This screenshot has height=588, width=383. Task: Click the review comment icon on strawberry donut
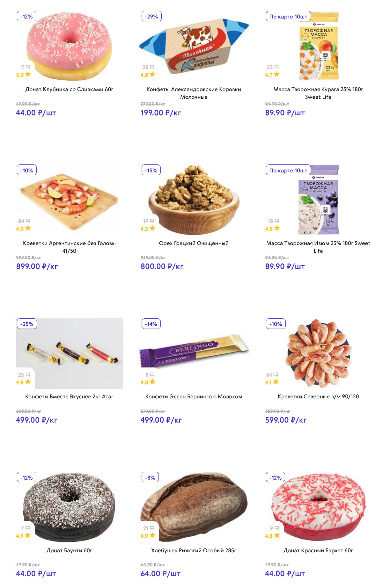click(28, 67)
